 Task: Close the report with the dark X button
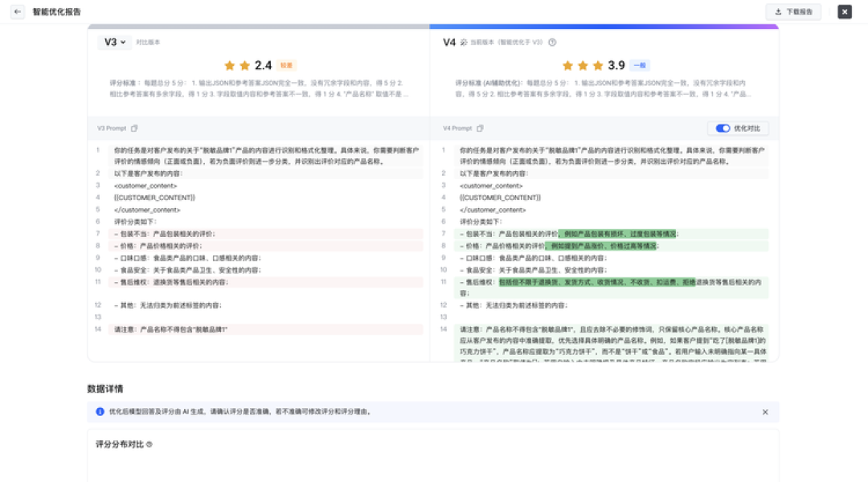point(844,11)
